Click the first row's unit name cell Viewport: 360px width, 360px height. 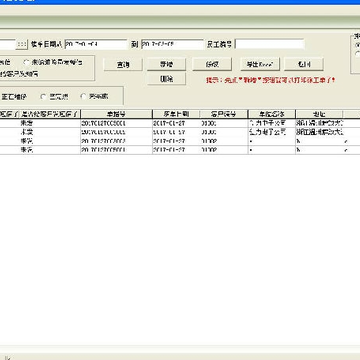point(272,123)
